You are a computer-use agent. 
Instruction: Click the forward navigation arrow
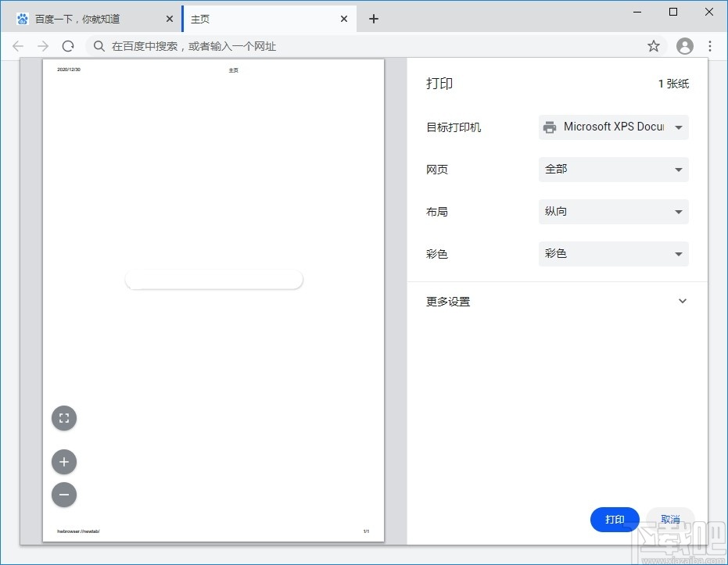(43, 46)
